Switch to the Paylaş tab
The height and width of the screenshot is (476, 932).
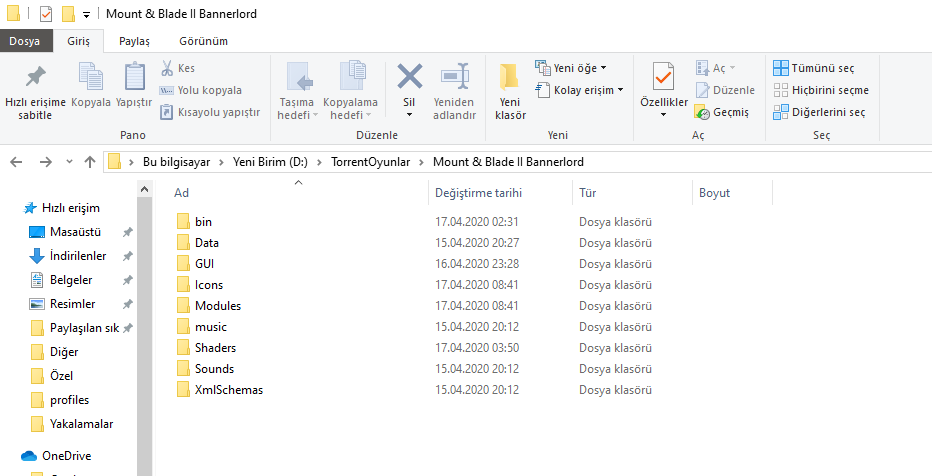[134, 41]
